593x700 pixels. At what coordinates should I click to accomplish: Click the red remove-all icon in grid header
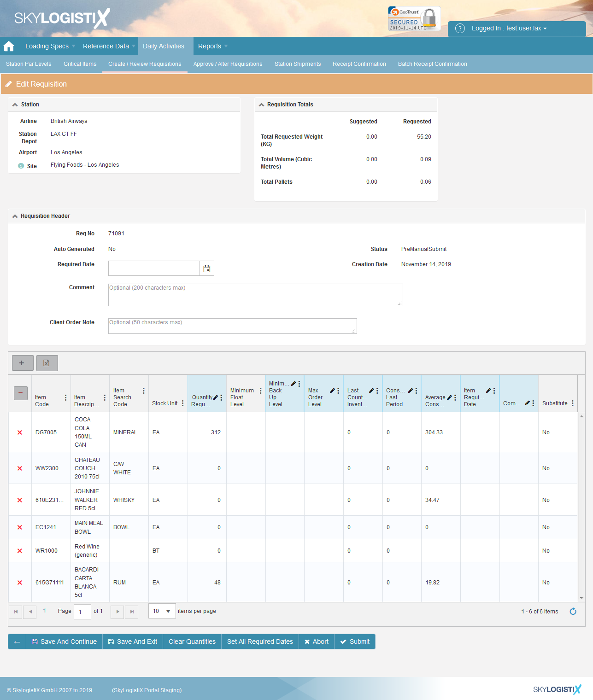pyautogui.click(x=20, y=393)
